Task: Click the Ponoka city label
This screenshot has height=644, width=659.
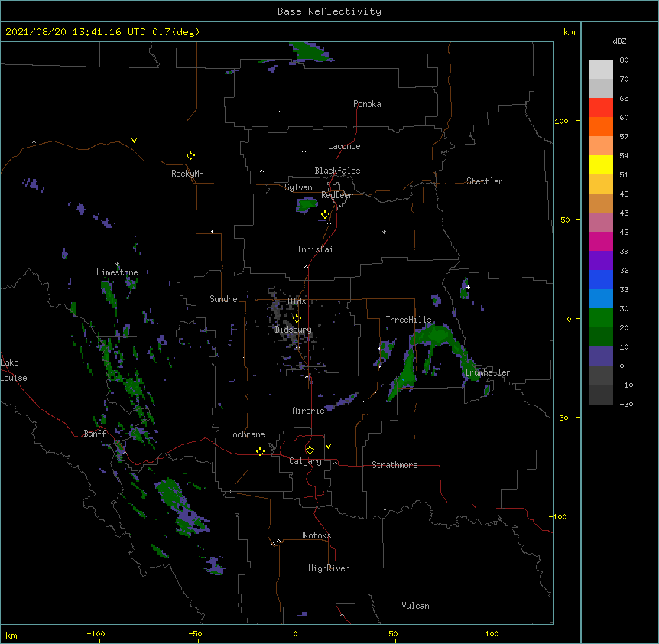Action: coord(367,104)
